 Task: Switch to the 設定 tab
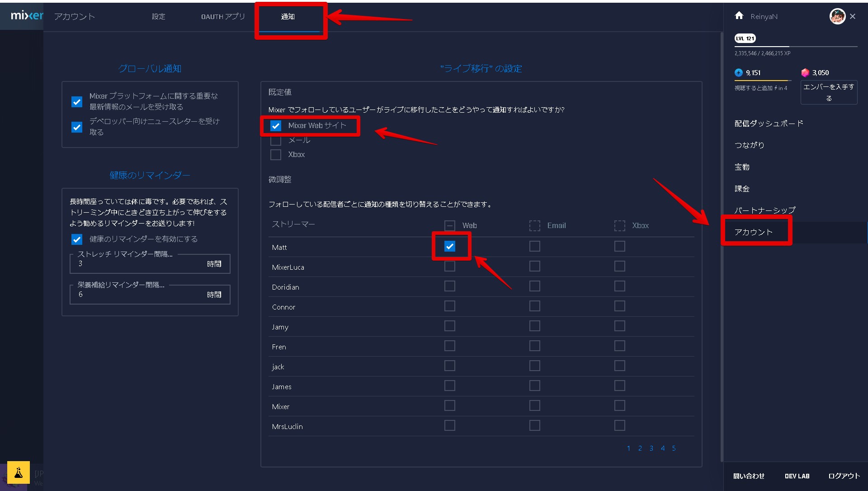[158, 16]
